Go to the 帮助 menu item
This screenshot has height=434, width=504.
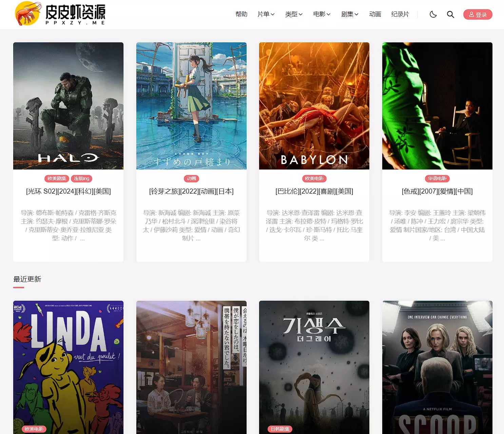(241, 14)
